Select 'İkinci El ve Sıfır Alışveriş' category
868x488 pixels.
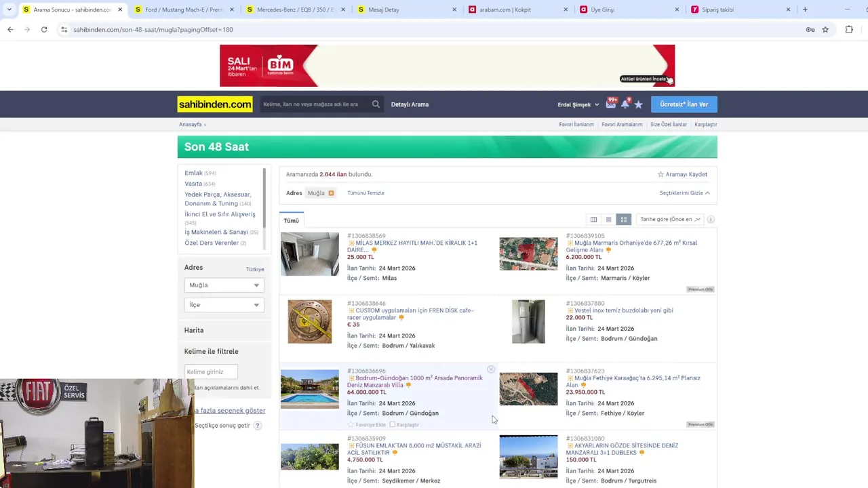pyautogui.click(x=220, y=214)
